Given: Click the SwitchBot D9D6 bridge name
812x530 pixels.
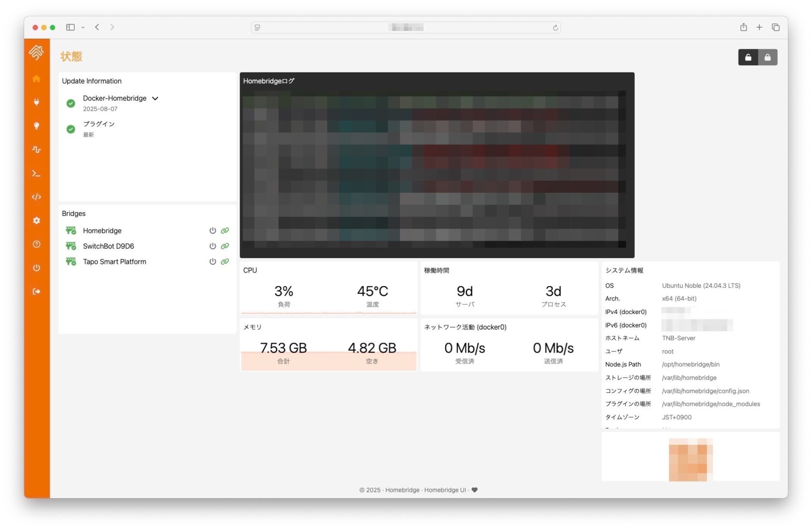Looking at the screenshot, I should coord(108,246).
